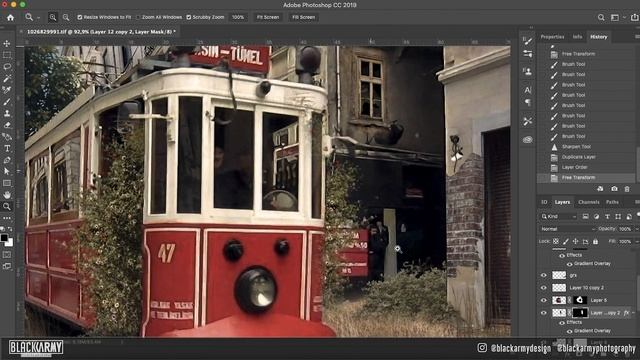Viewport: 640px width, 360px height.
Task: Select the Type tool
Action: (7, 149)
